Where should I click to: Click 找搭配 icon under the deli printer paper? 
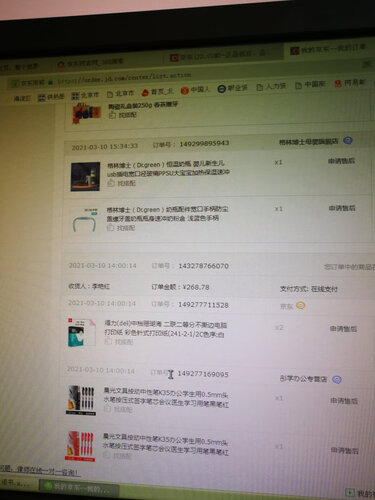108,342
